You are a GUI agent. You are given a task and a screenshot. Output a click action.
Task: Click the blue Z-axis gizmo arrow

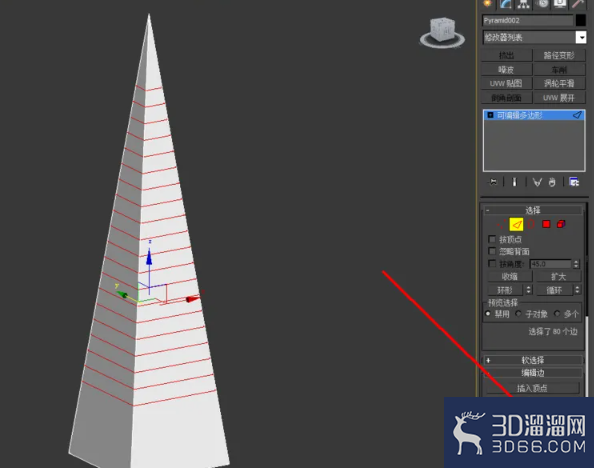(x=149, y=257)
